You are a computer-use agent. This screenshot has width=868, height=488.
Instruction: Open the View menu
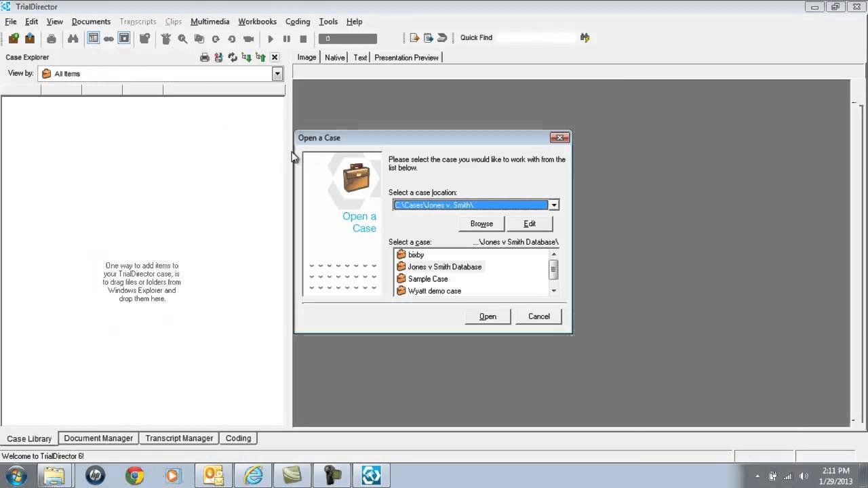tap(55, 22)
